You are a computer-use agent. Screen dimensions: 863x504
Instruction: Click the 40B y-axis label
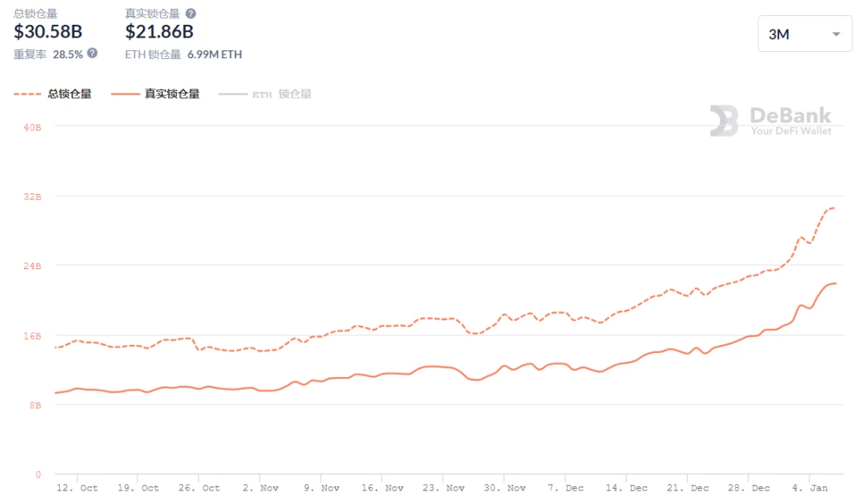coord(33,127)
